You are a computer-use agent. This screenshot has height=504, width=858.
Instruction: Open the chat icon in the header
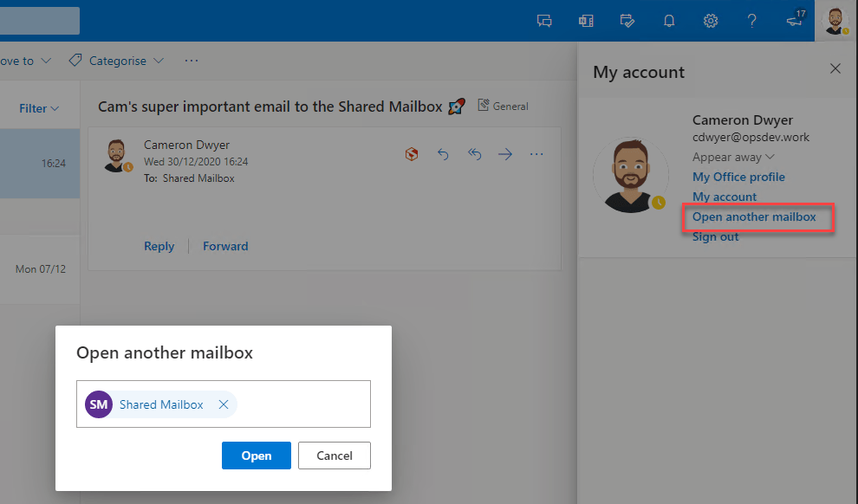(x=544, y=21)
